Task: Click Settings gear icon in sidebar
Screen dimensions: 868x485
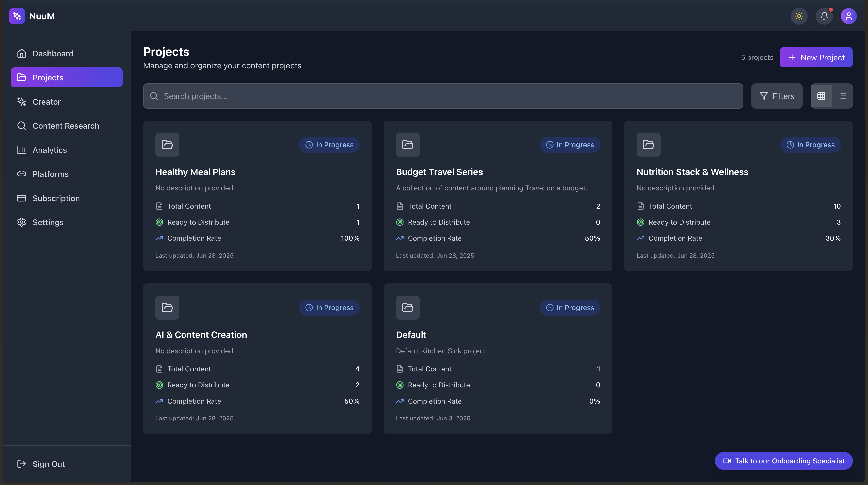Action: [22, 222]
